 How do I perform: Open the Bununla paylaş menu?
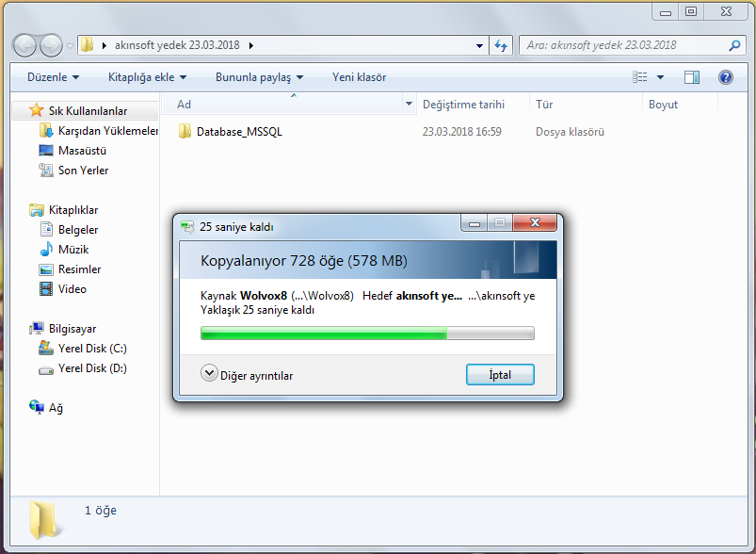[x=260, y=77]
